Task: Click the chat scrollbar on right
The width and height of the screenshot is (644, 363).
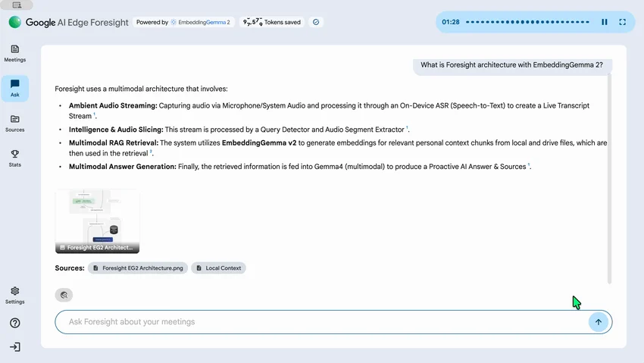Action: pos(609,179)
